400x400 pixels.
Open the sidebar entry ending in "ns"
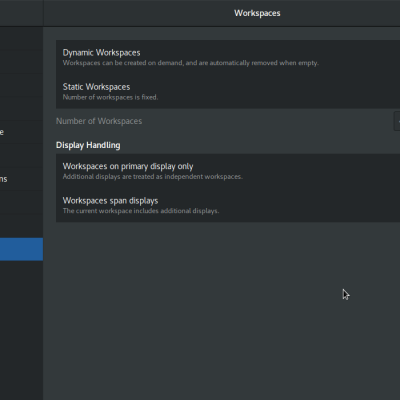coord(21,179)
